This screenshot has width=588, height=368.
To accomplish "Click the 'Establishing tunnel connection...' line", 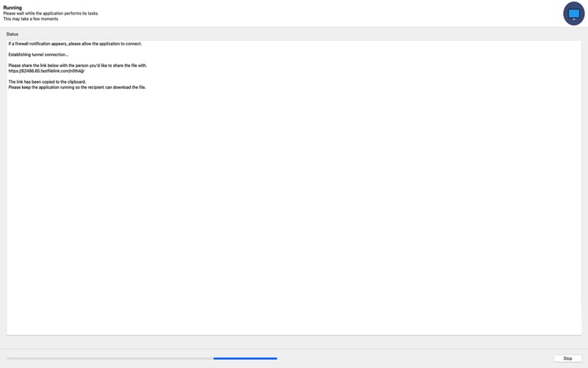I will click(x=38, y=54).
